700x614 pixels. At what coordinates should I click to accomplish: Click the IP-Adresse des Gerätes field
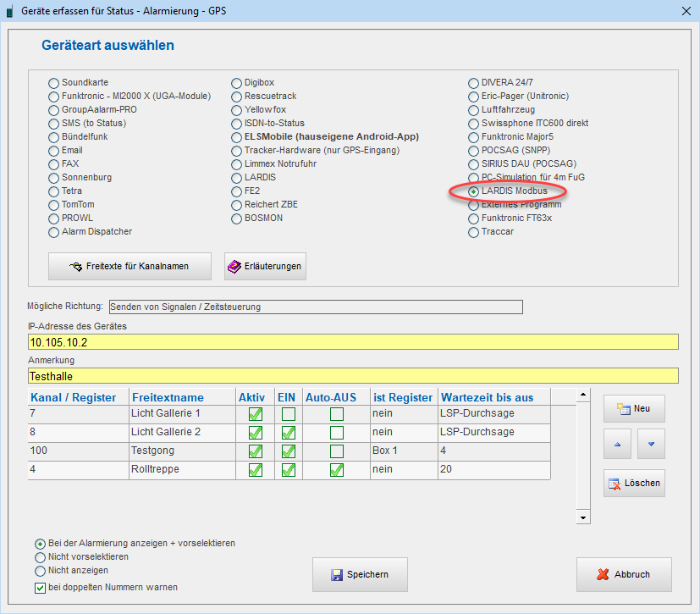pyautogui.click(x=353, y=342)
